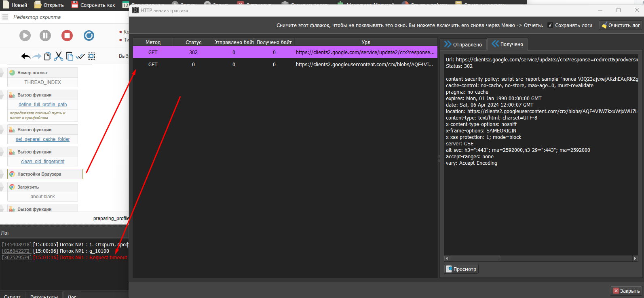Stop the script using the red stop icon
644x298 pixels.
[67, 36]
